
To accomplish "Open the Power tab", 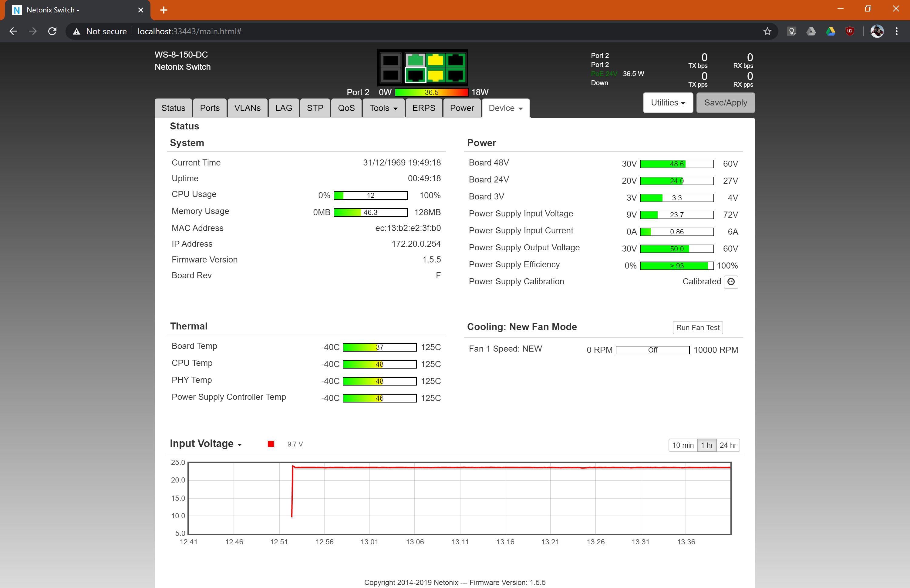I will click(x=461, y=108).
